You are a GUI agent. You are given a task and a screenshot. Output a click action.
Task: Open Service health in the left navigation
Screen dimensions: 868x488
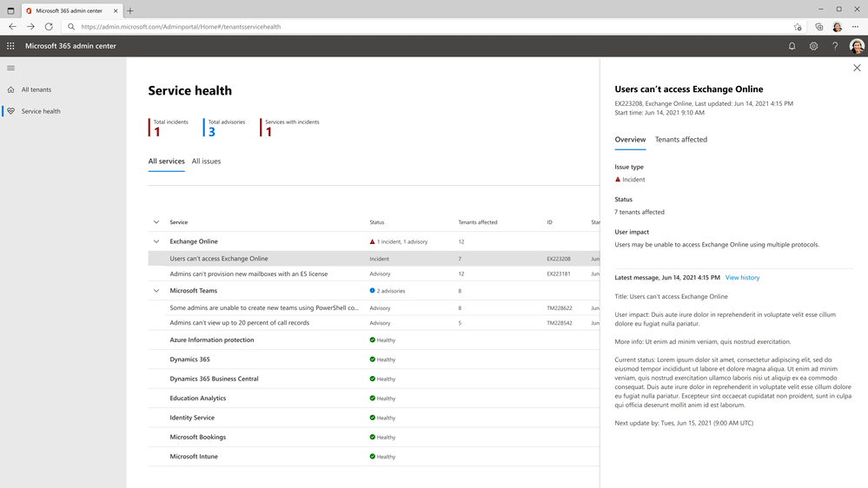coord(41,111)
